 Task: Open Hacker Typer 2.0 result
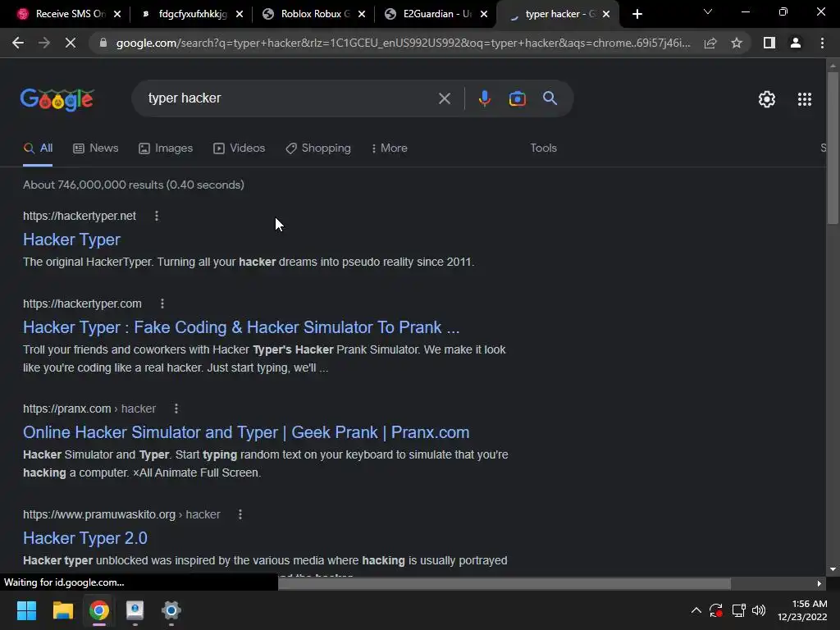tap(85, 538)
